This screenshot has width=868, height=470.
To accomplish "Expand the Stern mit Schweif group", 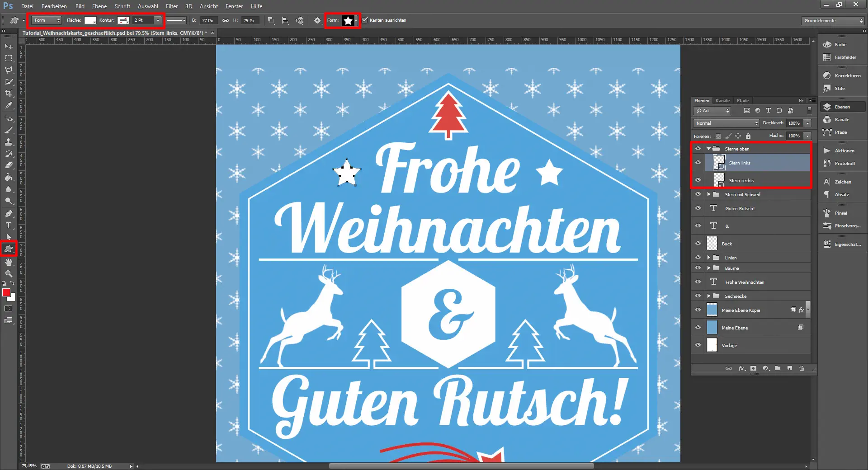I will [709, 194].
